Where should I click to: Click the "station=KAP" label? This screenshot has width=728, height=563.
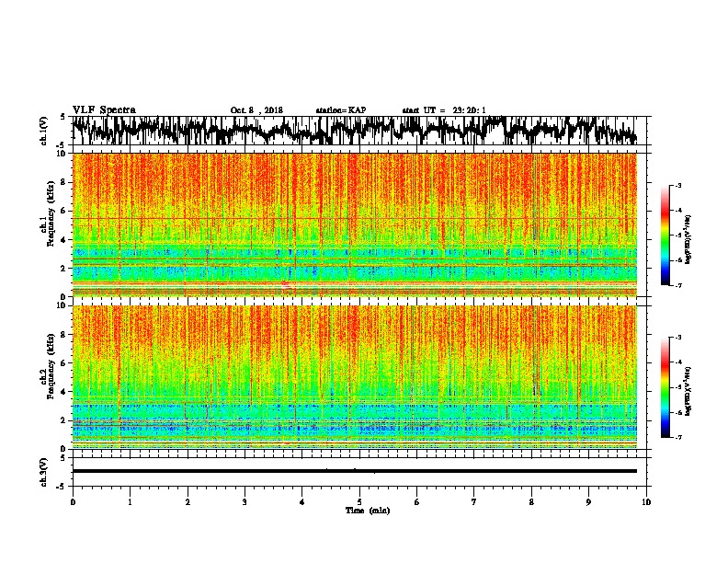(341, 110)
